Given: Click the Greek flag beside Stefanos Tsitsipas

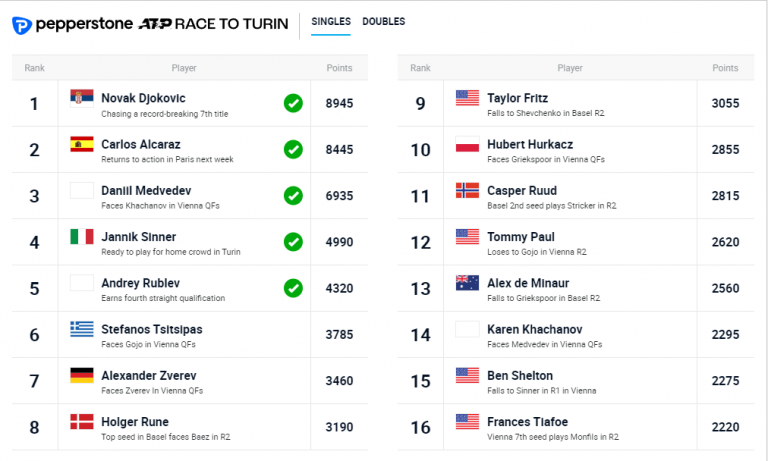Looking at the screenshot, I should 82,329.
